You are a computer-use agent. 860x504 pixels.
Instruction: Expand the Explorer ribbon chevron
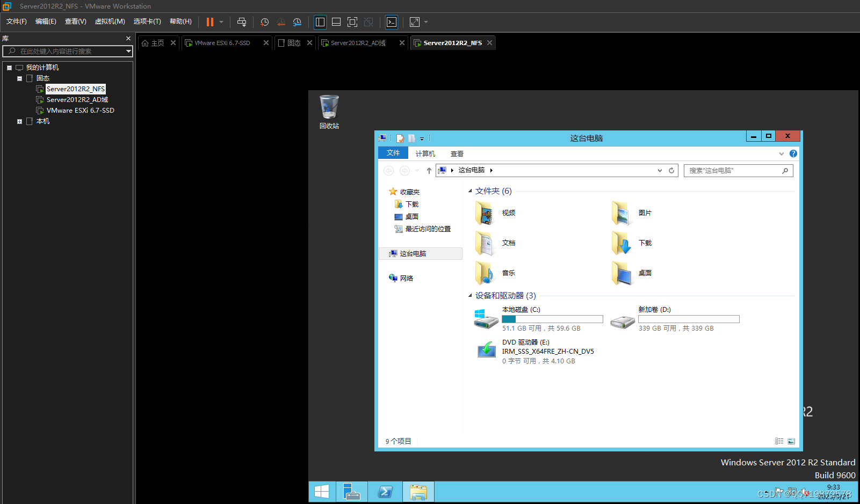click(782, 154)
